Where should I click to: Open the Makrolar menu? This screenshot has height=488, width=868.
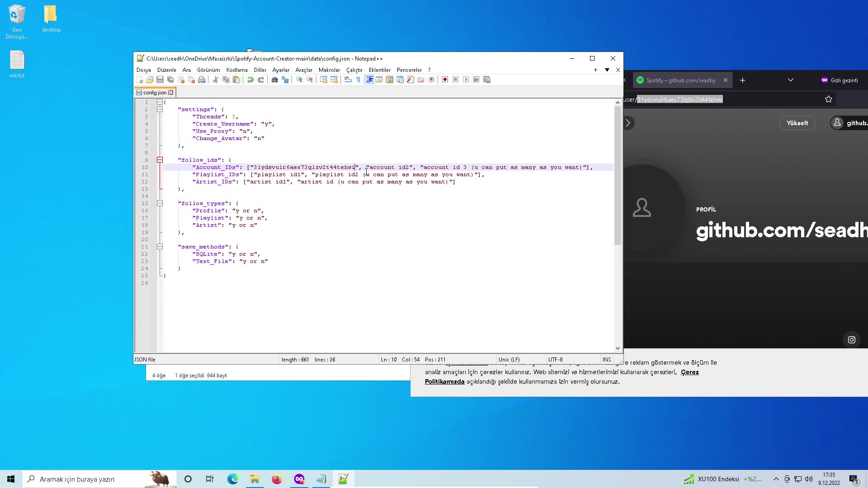tap(329, 70)
